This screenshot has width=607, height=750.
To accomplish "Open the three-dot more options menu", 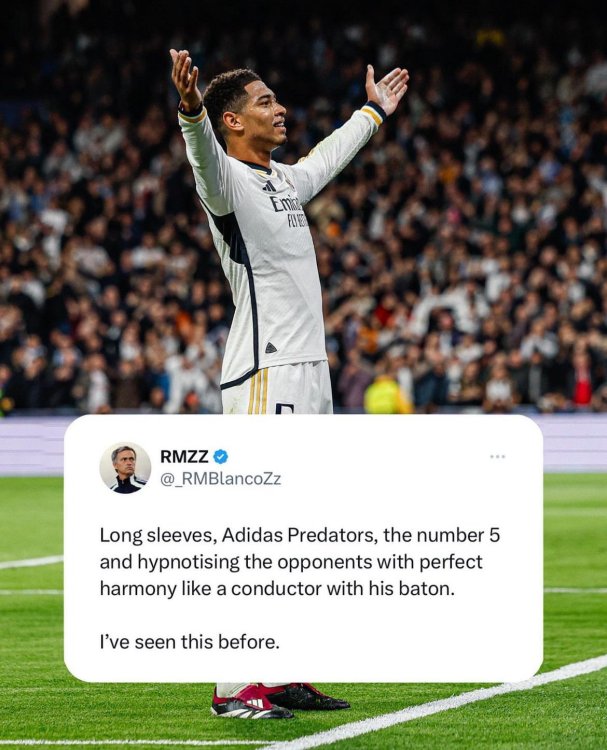I will tap(497, 457).
